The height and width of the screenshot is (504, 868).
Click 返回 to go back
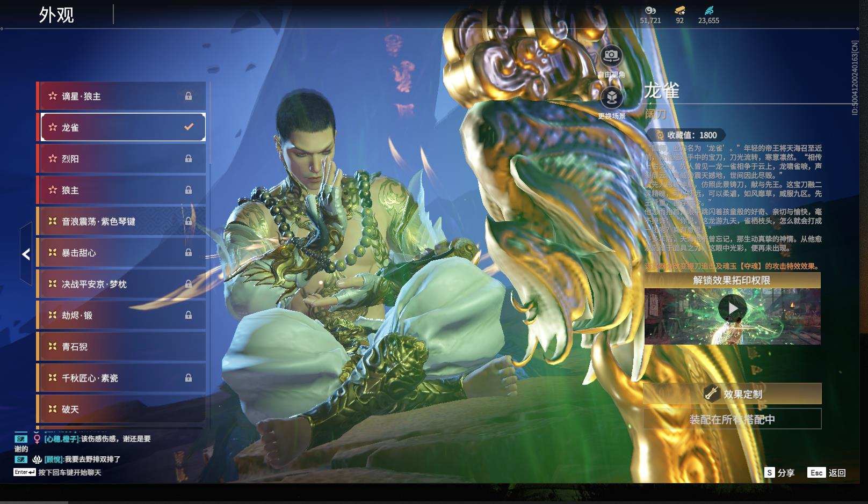point(837,472)
